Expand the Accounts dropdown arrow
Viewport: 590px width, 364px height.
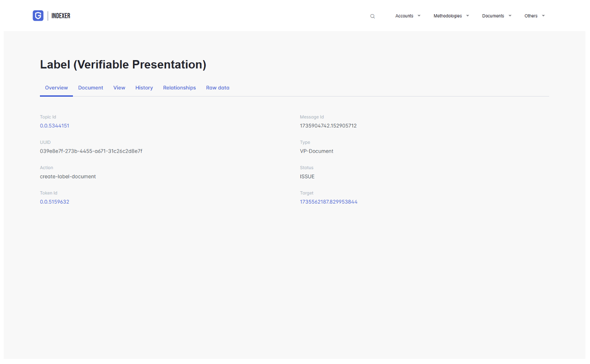point(419,16)
